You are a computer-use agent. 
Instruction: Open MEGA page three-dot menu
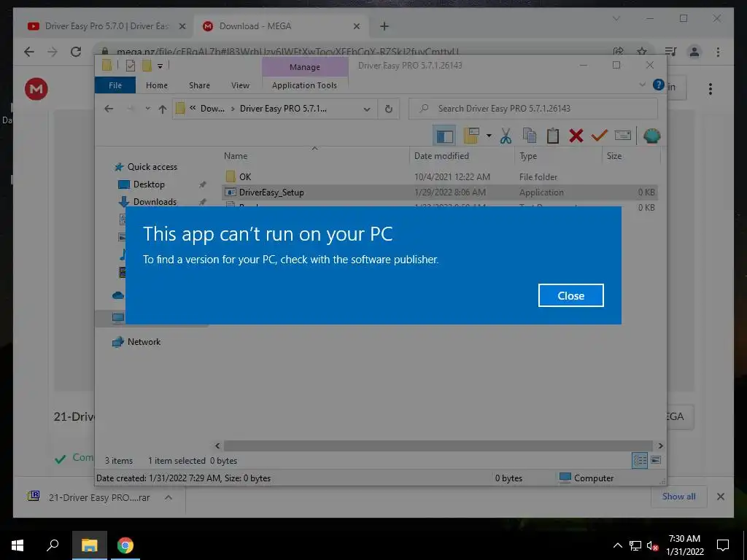pos(711,89)
